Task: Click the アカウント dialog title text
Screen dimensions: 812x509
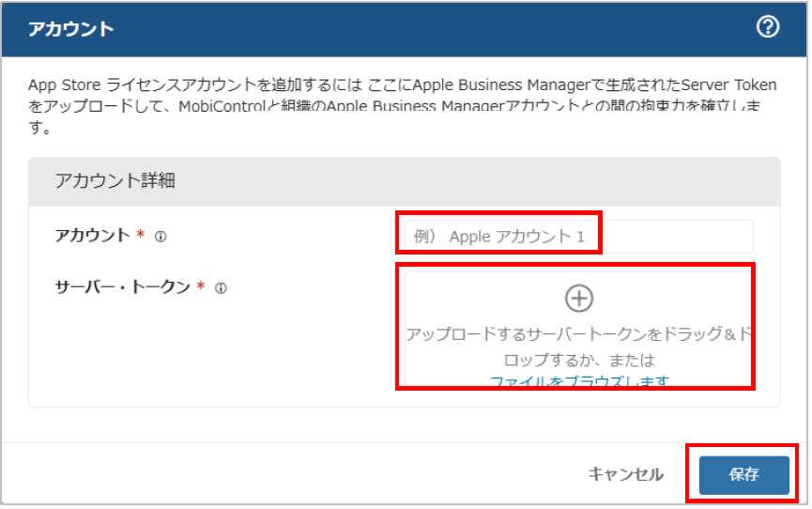Action: click(71, 29)
